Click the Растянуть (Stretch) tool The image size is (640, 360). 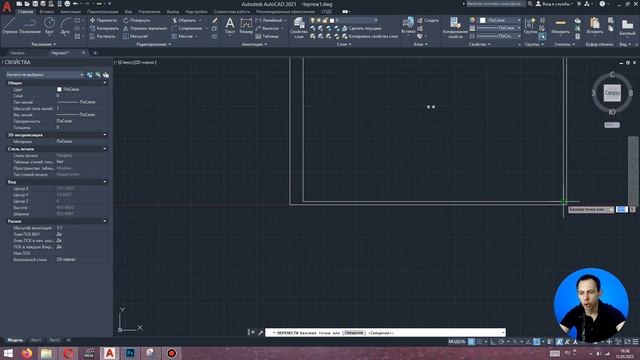(102, 36)
